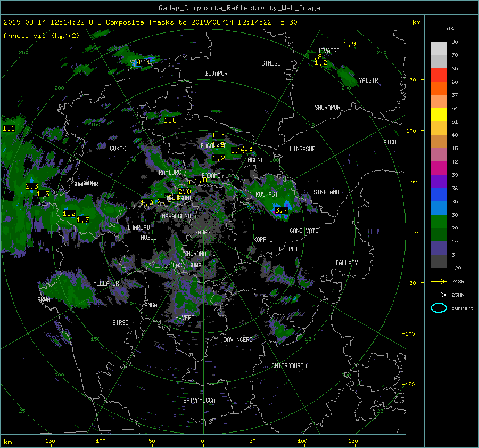Click the NAVALGUND city label

click(176, 216)
